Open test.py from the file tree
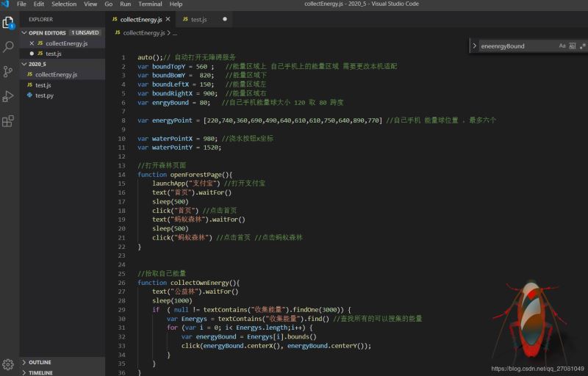 point(44,95)
